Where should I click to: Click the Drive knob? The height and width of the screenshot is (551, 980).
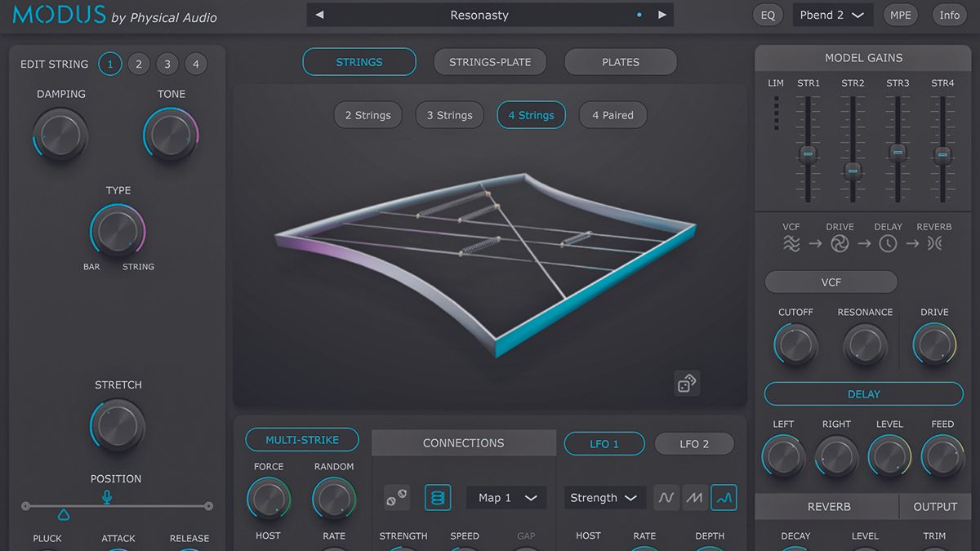[934, 344]
